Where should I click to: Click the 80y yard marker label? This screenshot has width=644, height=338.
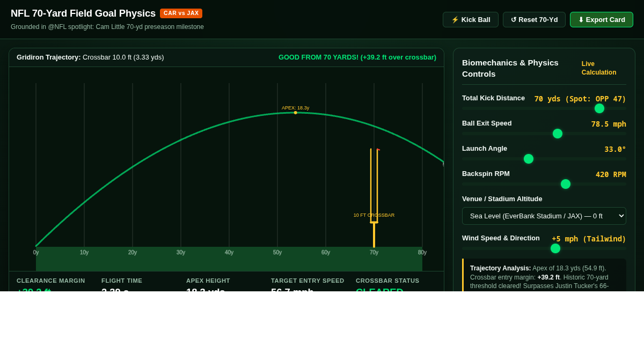coord(422,252)
